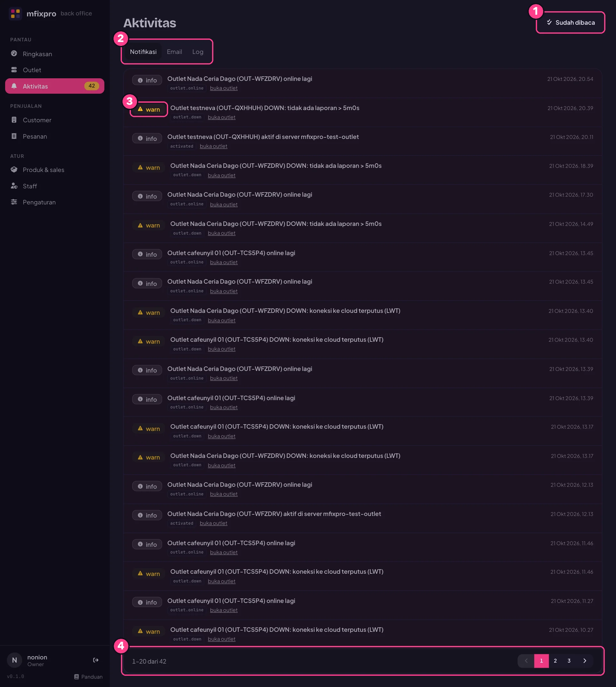Open buka outlet link on 20.11 activated notification
Image resolution: width=616 pixels, height=687 pixels.
click(214, 146)
